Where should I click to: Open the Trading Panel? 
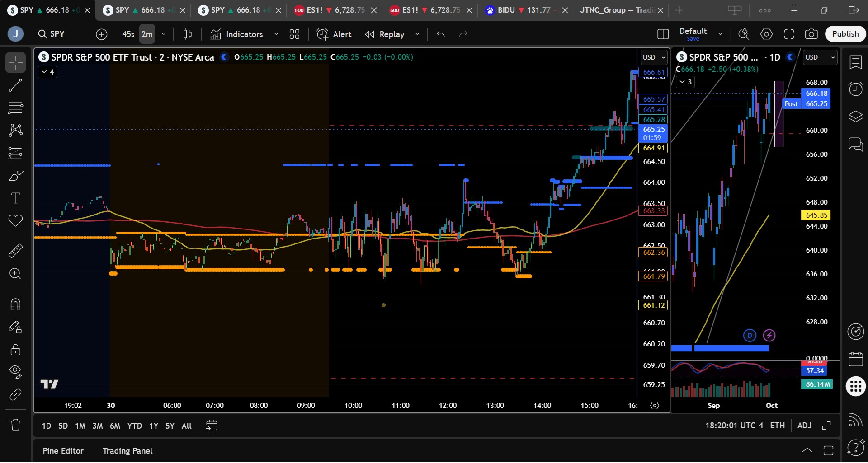(127, 451)
